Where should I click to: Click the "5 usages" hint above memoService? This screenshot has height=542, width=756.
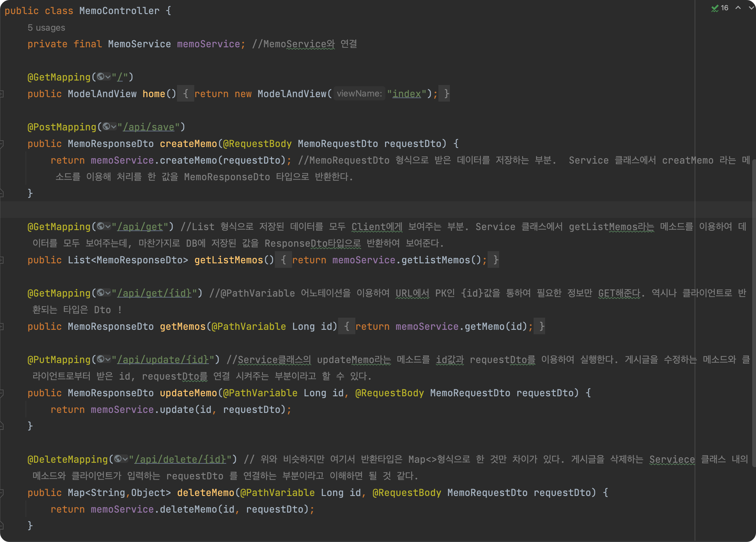point(46,28)
